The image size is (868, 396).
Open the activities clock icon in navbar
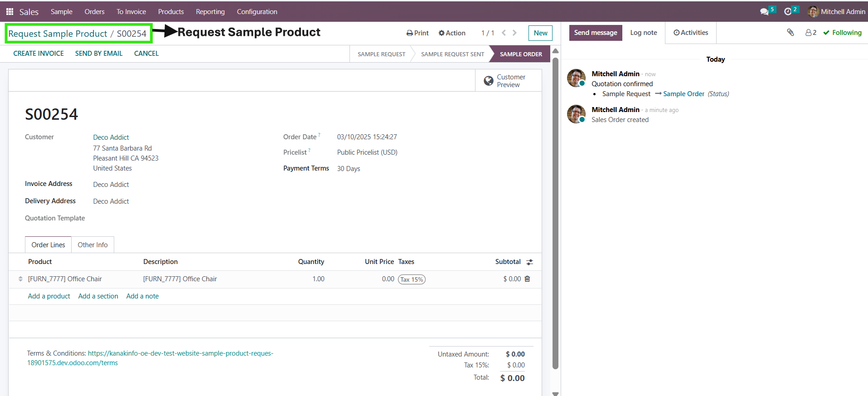coord(788,11)
